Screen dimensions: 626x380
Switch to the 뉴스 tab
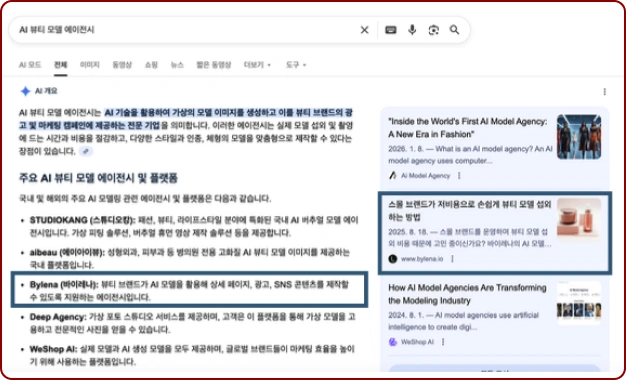[177, 65]
